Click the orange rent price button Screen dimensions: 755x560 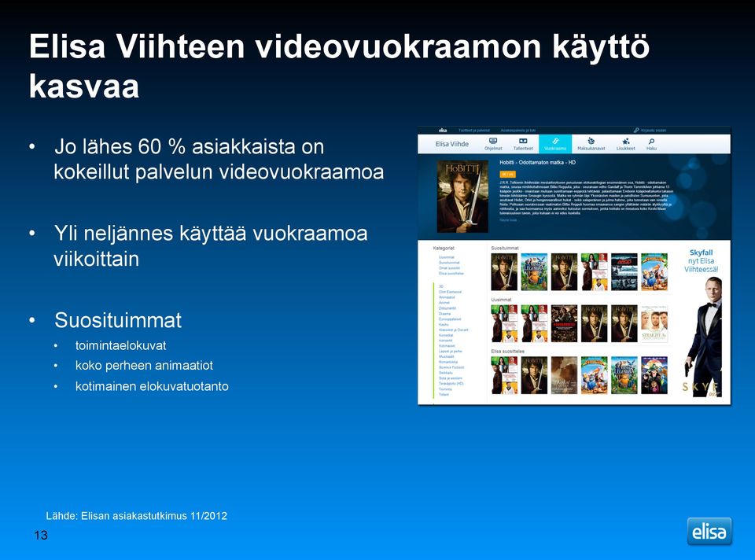tap(507, 174)
